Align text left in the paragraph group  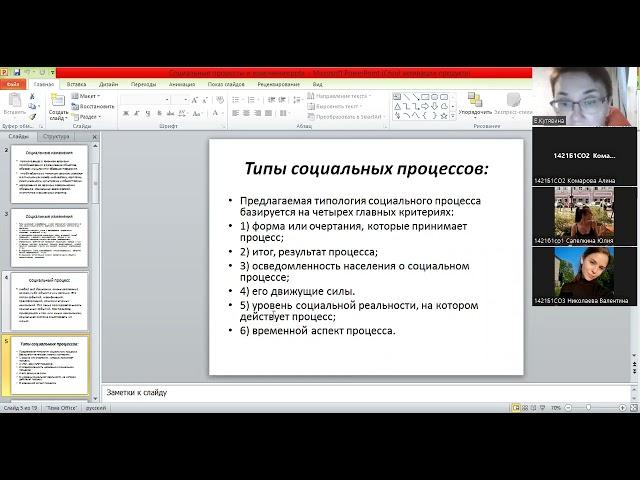[x=236, y=113]
